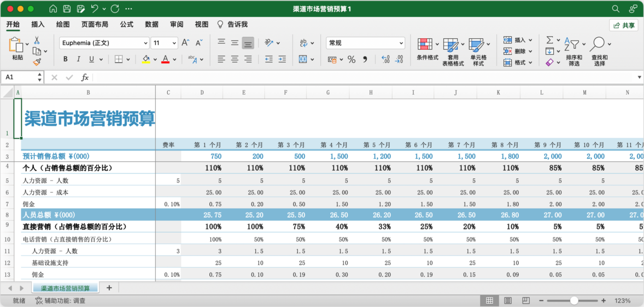
Task: Click the top align icon
Action: point(221,42)
